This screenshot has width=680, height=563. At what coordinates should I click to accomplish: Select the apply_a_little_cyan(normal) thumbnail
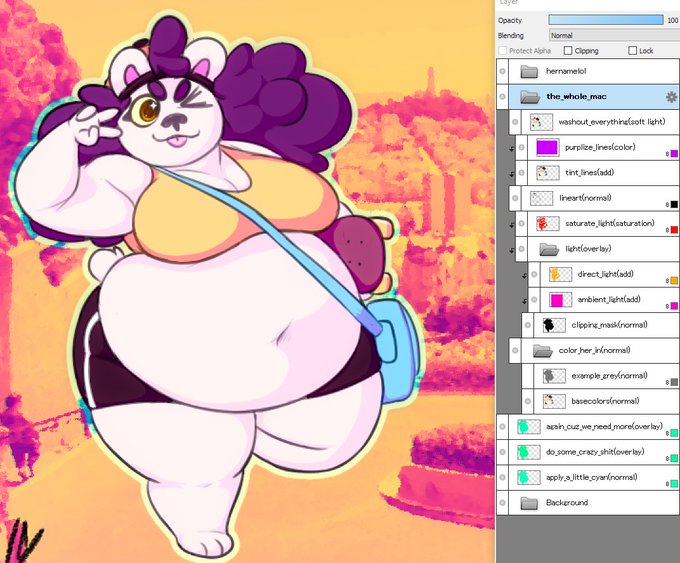[529, 477]
